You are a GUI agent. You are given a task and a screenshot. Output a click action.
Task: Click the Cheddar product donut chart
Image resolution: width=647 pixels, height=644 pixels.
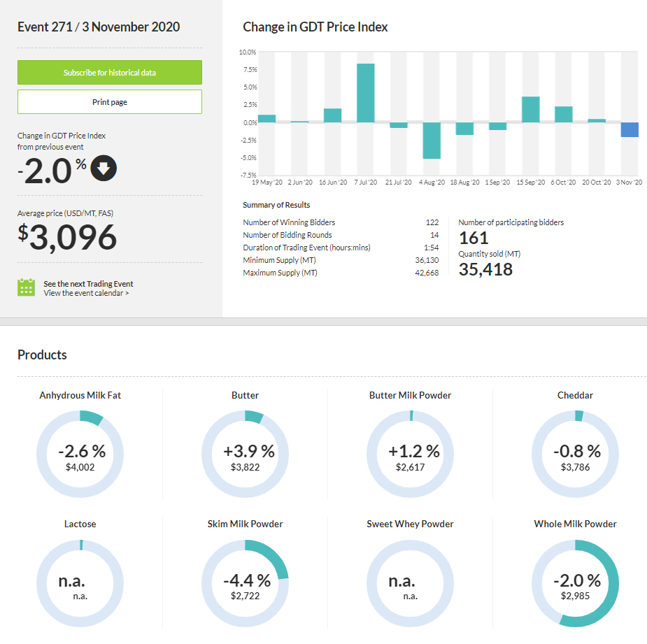click(575, 454)
